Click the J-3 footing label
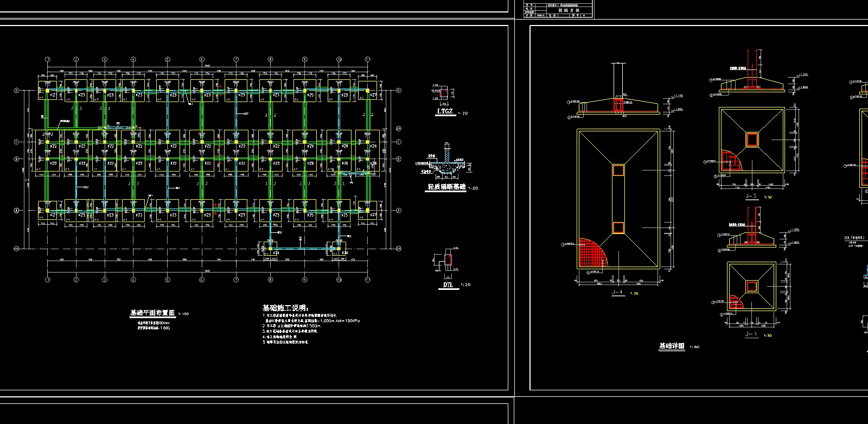 [751, 196]
